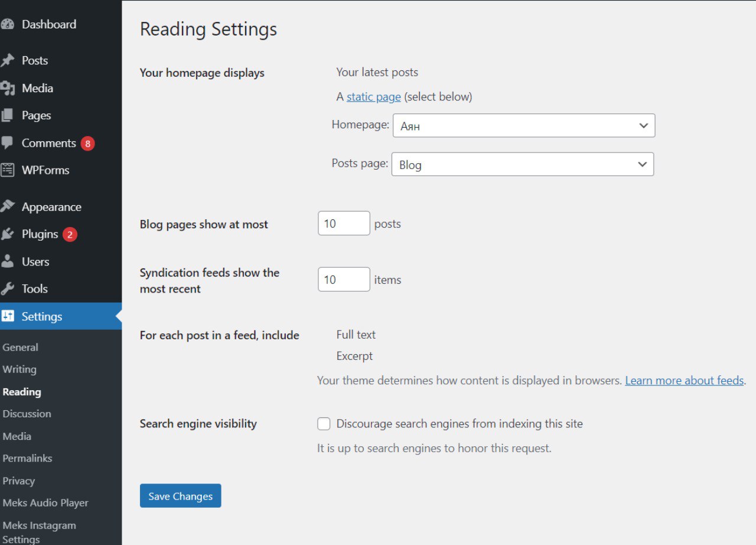Click the Comments speech bubble icon
This screenshot has width=756, height=545.
(x=7, y=143)
